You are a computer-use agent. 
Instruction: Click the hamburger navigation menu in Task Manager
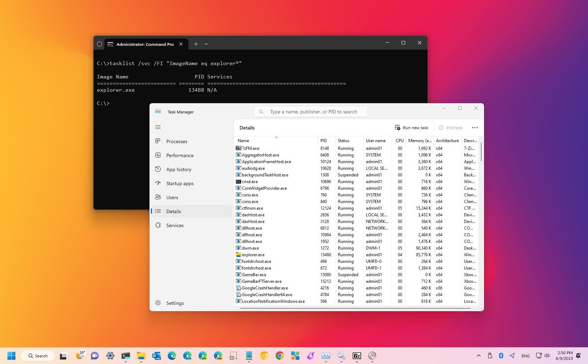pos(158,127)
